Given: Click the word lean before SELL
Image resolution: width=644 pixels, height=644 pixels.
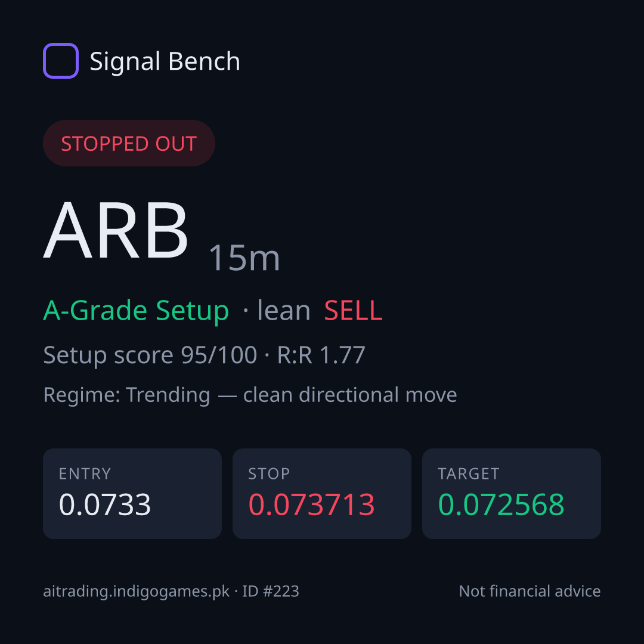Looking at the screenshot, I should [x=284, y=311].
